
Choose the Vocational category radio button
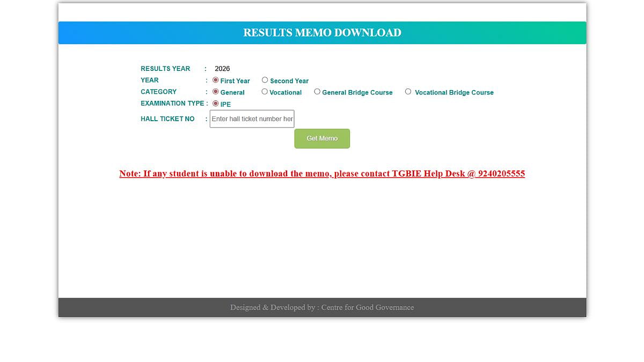click(x=265, y=92)
